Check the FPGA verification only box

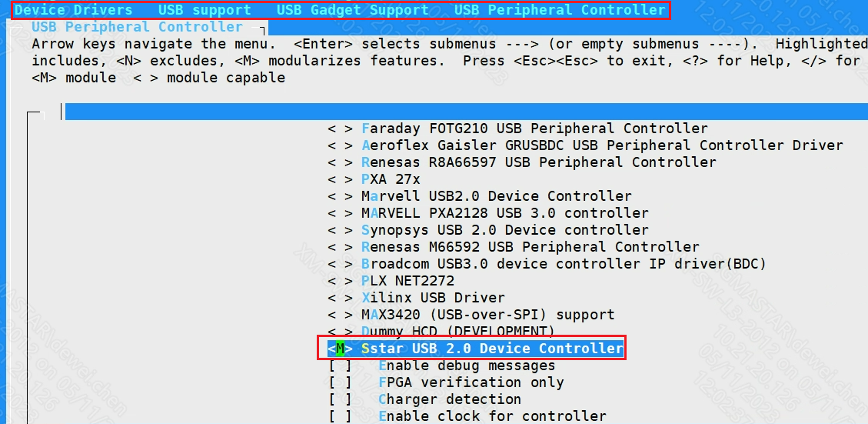click(x=340, y=382)
